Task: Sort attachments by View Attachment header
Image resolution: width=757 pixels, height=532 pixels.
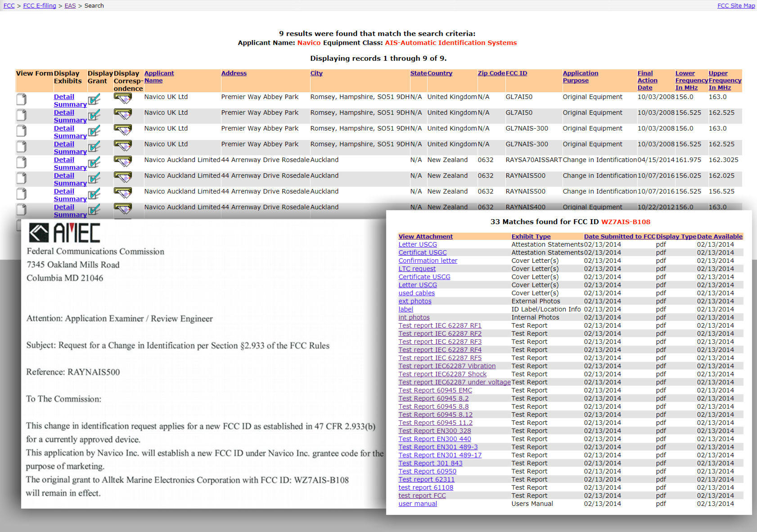Action: pos(425,236)
